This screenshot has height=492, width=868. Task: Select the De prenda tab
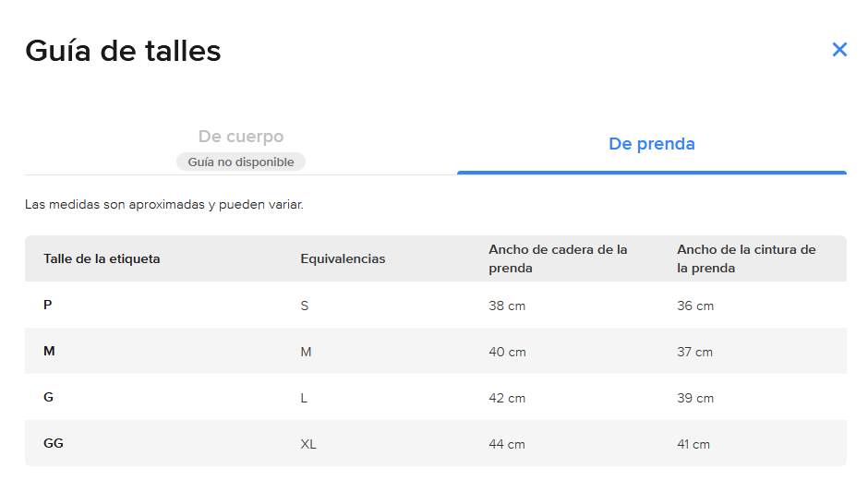[x=651, y=144]
